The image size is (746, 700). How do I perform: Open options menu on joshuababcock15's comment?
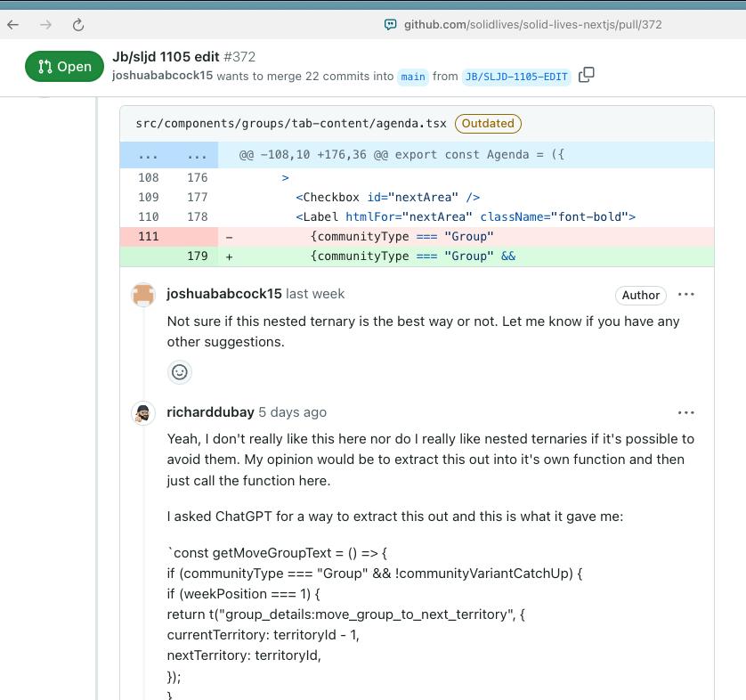[x=685, y=295]
